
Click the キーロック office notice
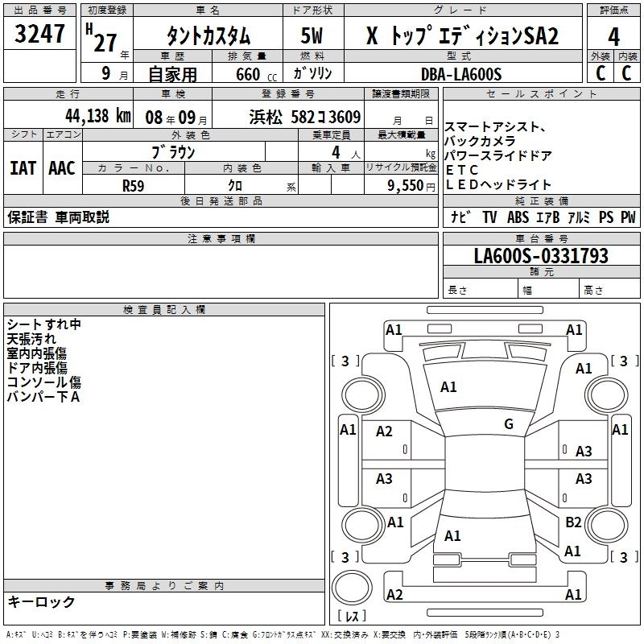(42, 602)
